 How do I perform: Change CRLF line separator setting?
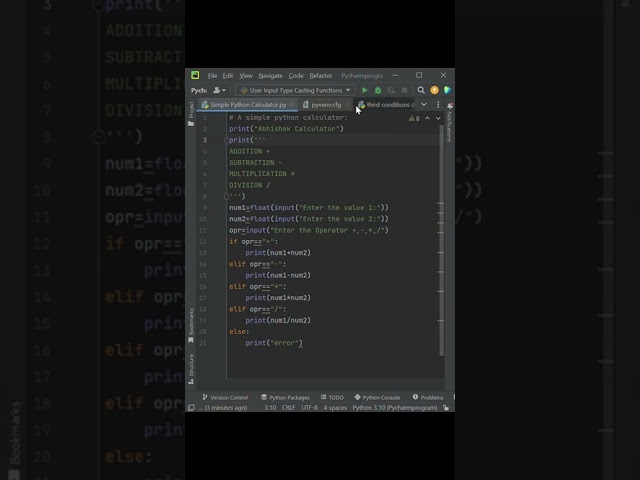click(288, 407)
